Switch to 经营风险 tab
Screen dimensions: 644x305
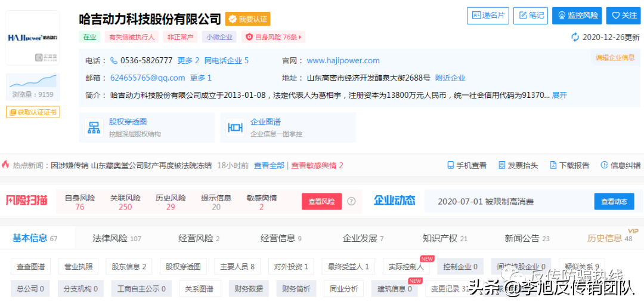coord(199,238)
